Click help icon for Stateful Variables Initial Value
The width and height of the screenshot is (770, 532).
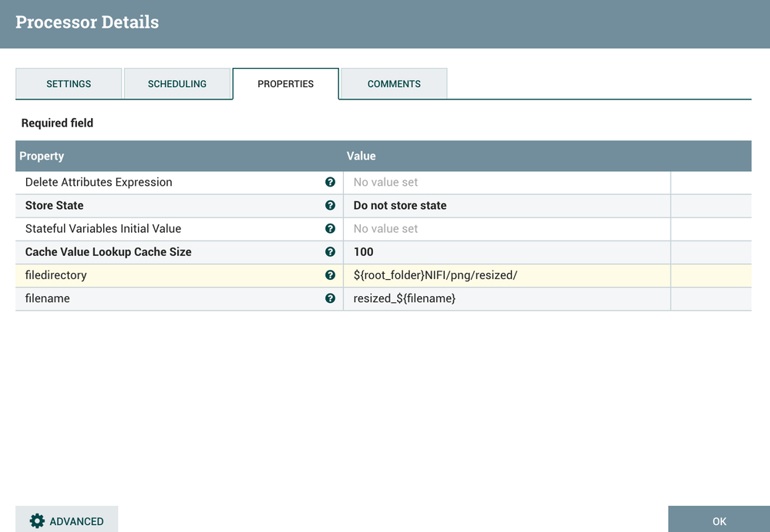(330, 228)
